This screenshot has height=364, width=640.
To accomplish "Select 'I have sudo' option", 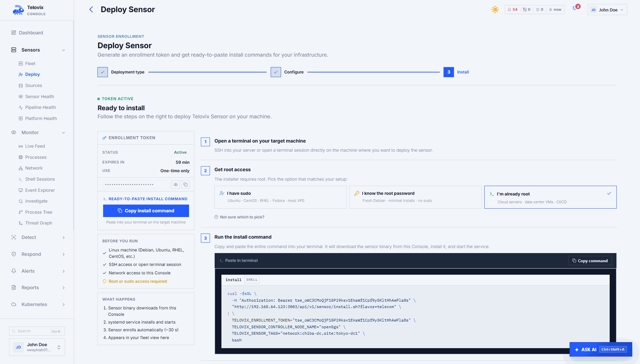I will click(280, 197).
